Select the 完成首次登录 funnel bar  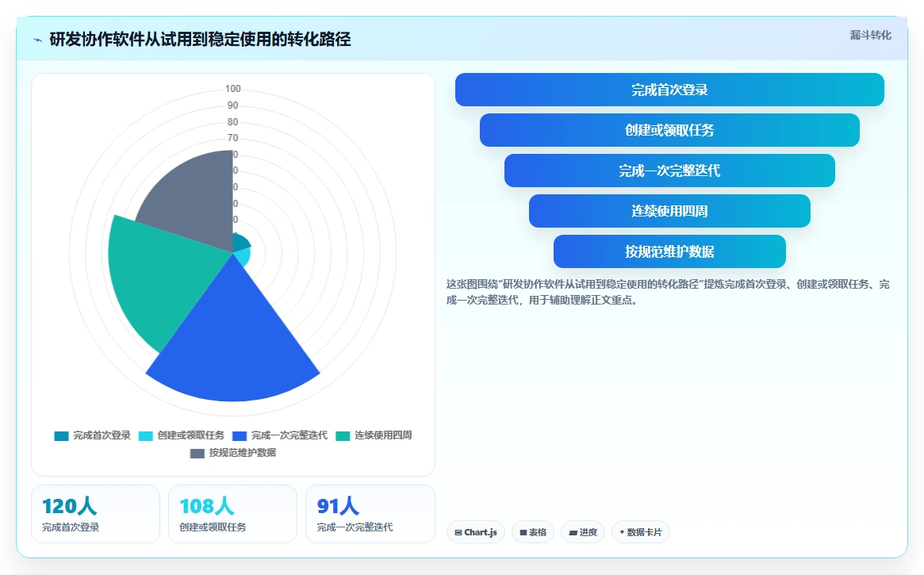(x=669, y=90)
